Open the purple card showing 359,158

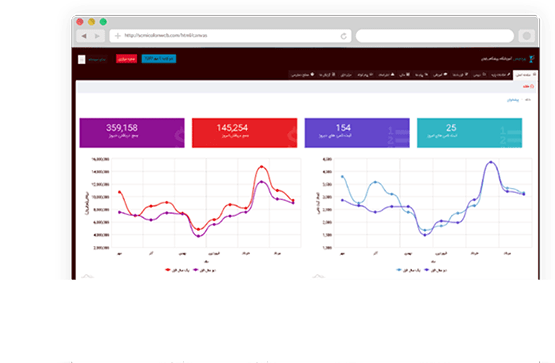tap(132, 133)
